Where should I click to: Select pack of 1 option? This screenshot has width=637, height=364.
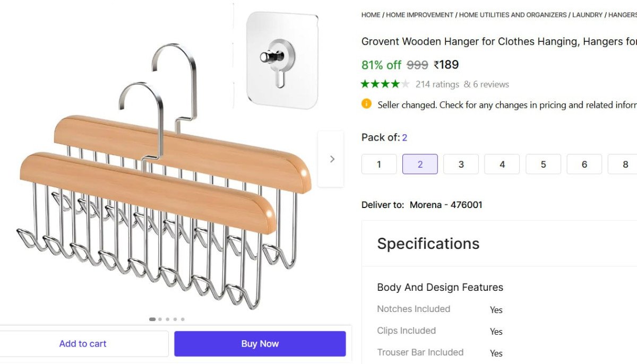pos(379,164)
